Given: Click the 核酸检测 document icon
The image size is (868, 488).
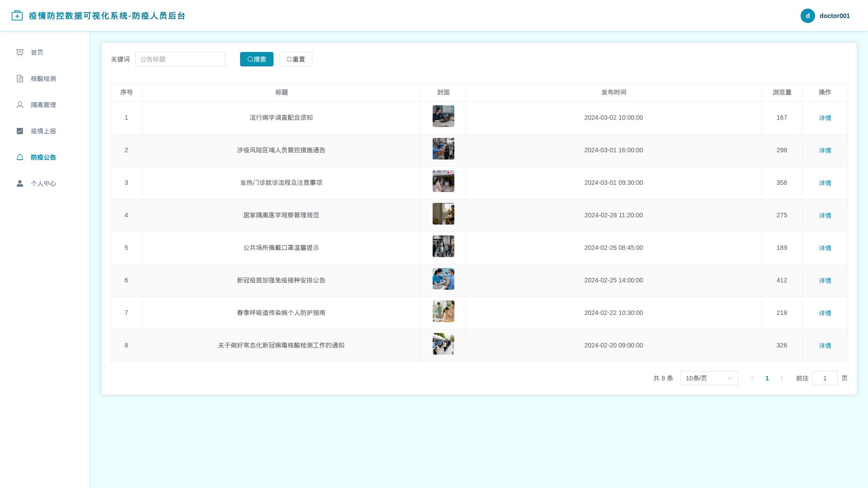Looking at the screenshot, I should tap(20, 79).
